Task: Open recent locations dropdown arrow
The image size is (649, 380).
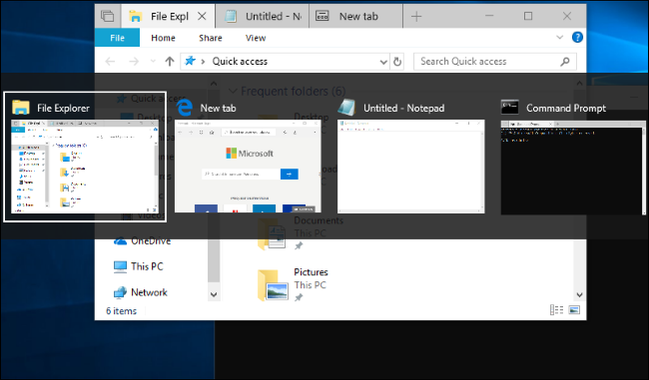Action: [153, 62]
